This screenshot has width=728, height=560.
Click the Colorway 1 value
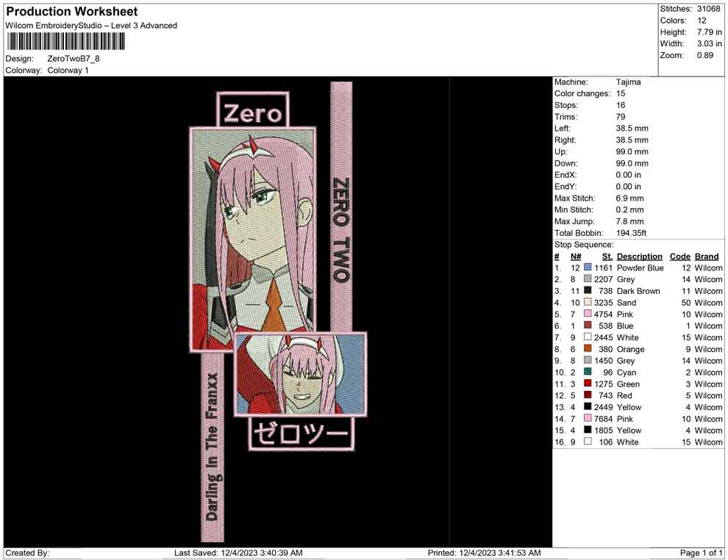(68, 71)
